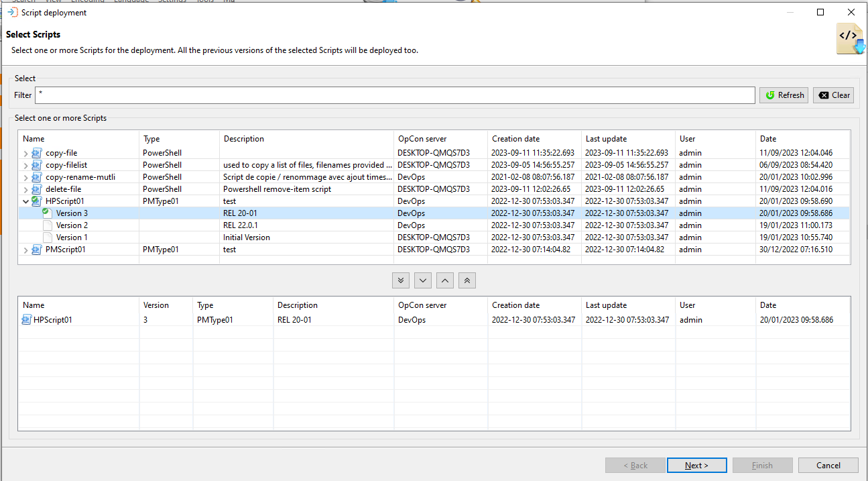Image resolution: width=868 pixels, height=481 pixels.
Task: Click 'Initial Version' description cell
Action: 247,237
